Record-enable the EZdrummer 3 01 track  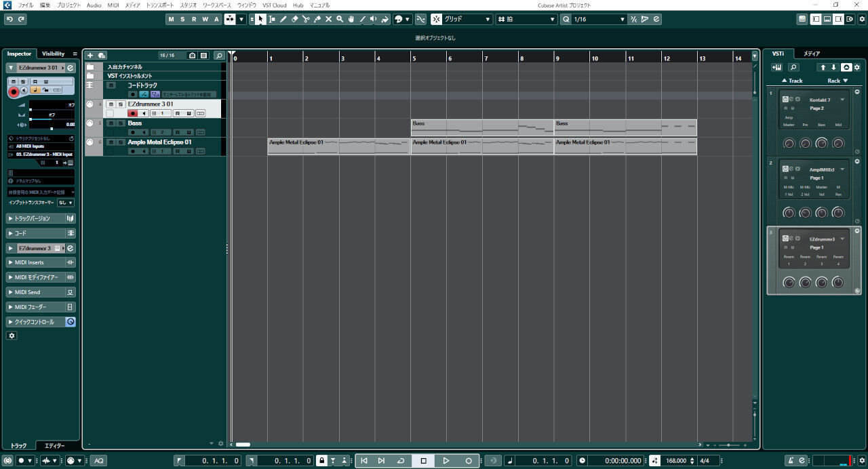click(133, 113)
